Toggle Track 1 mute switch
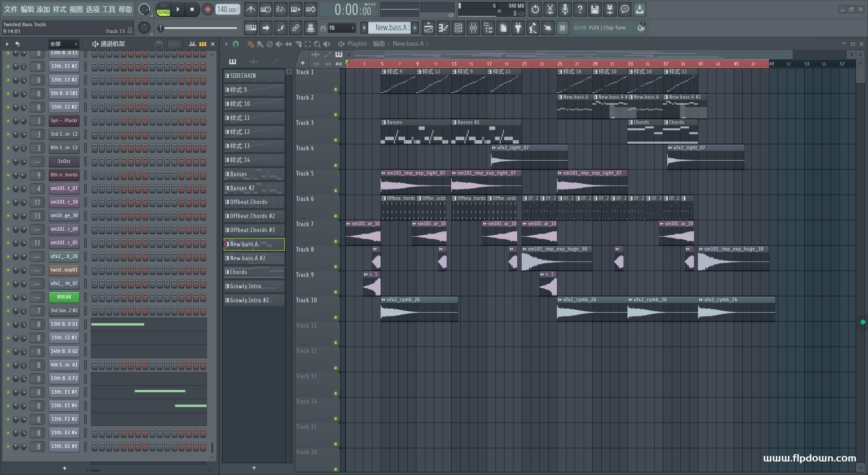Viewport: 868px width, 475px height. (x=335, y=90)
